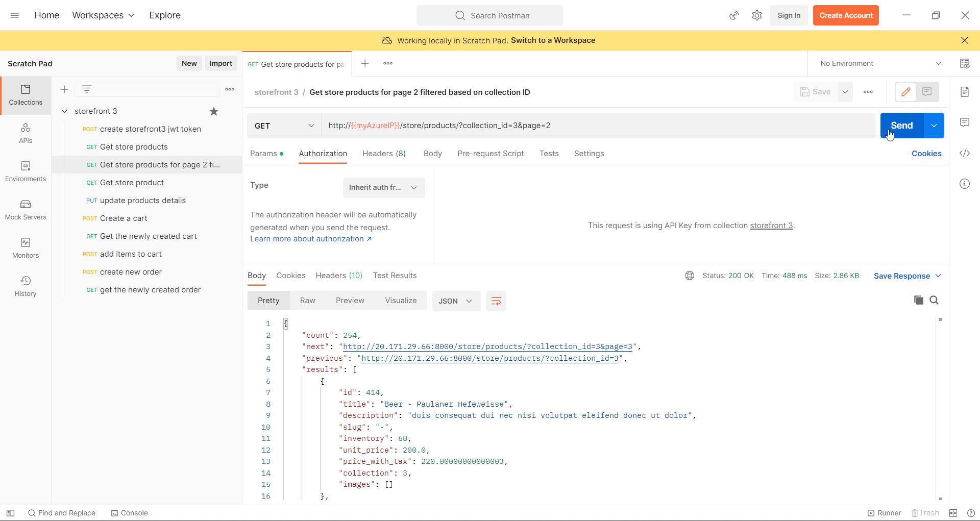Click the Create Account button
Viewport: 980px width, 521px height.
click(846, 15)
